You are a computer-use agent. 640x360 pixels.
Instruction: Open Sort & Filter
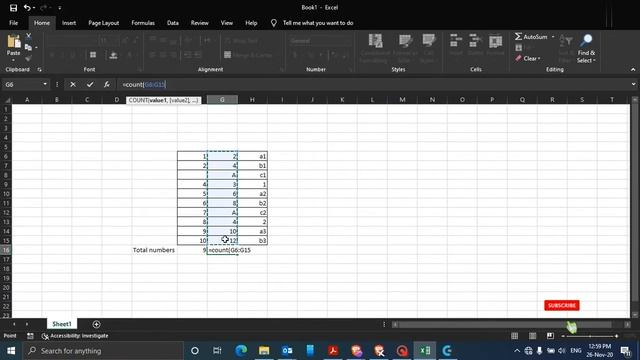pyautogui.click(x=566, y=48)
